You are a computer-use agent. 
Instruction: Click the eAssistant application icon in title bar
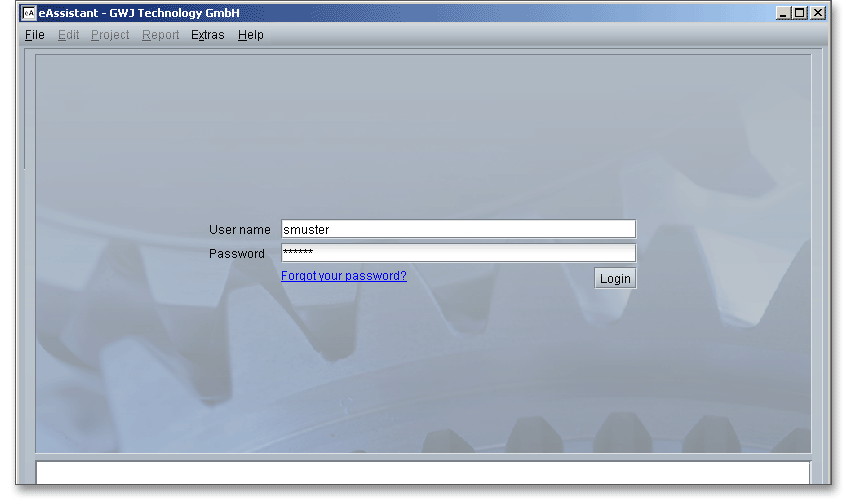(29, 14)
